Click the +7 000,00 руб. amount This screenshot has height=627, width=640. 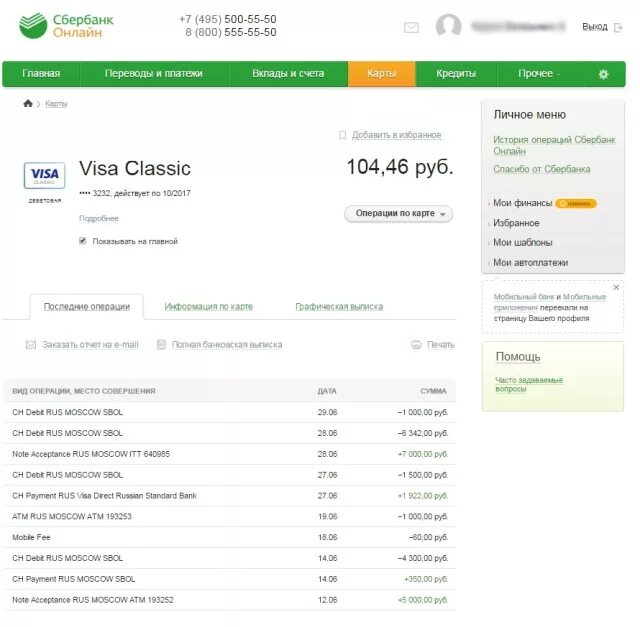tap(423, 454)
